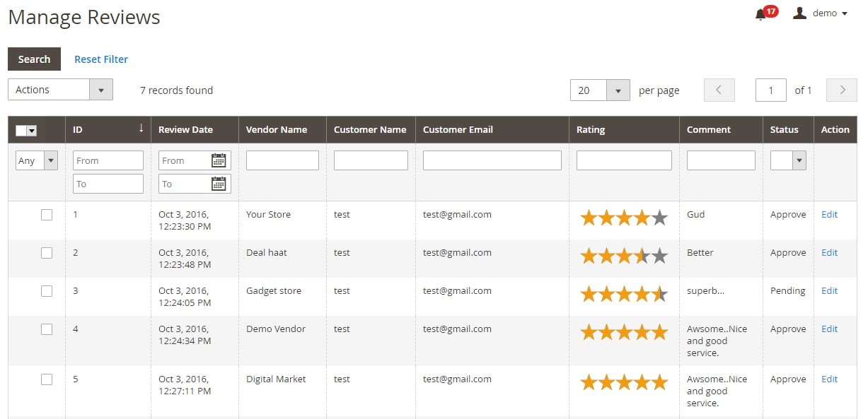Click the demo user avatar icon

tap(799, 13)
